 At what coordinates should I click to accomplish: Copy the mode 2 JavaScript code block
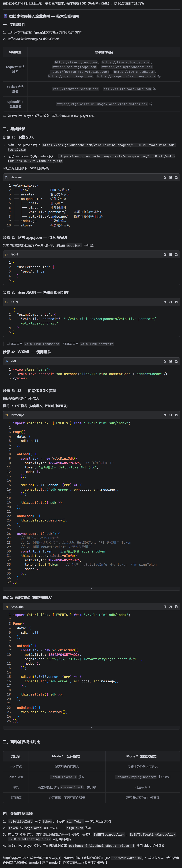[x=165, y=606]
